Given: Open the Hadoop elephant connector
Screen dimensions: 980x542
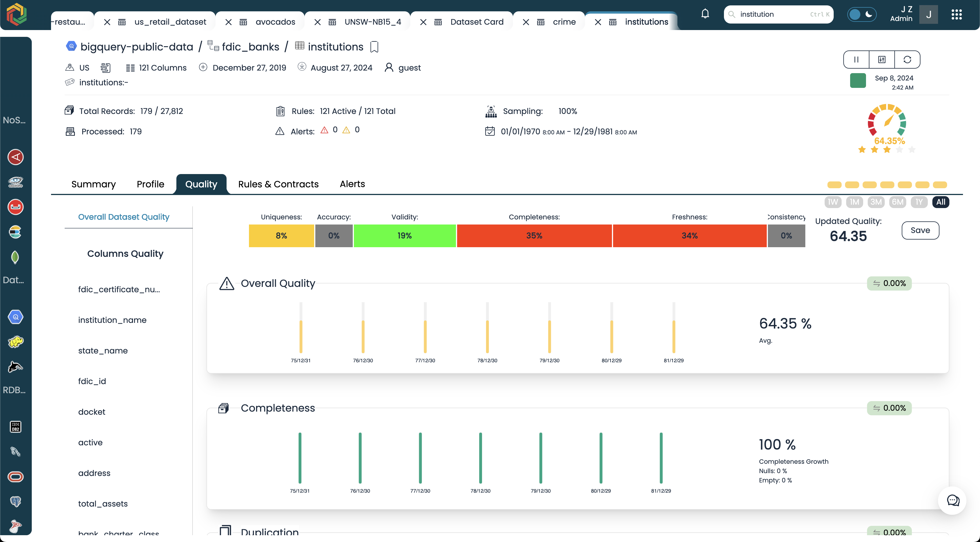Looking at the screenshot, I should pyautogui.click(x=16, y=342).
